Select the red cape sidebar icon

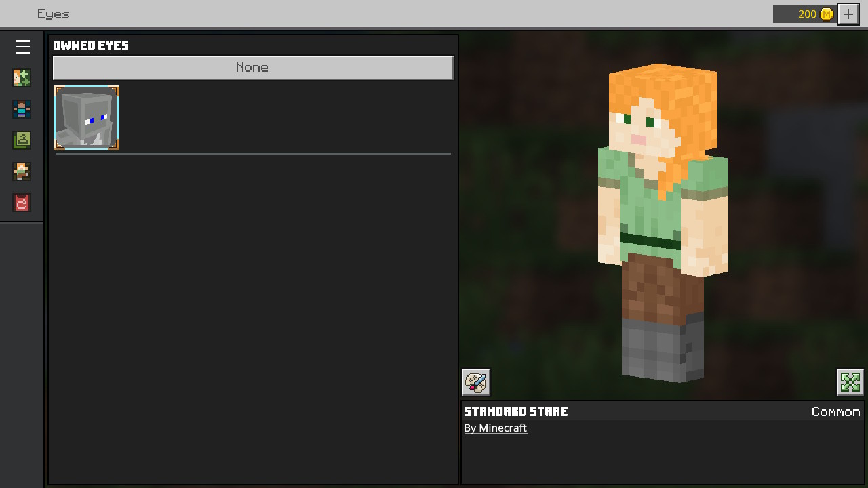22,203
